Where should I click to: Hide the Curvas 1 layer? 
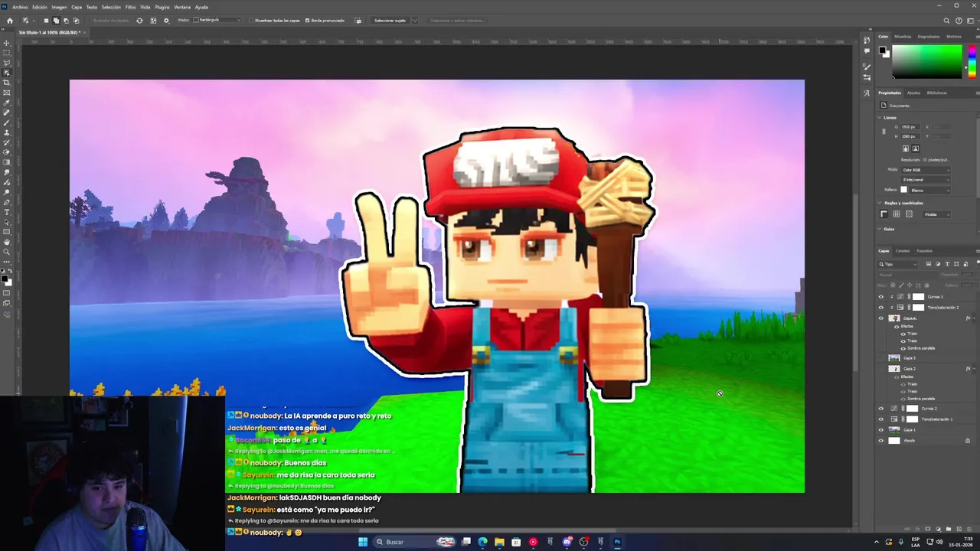pyautogui.click(x=880, y=297)
